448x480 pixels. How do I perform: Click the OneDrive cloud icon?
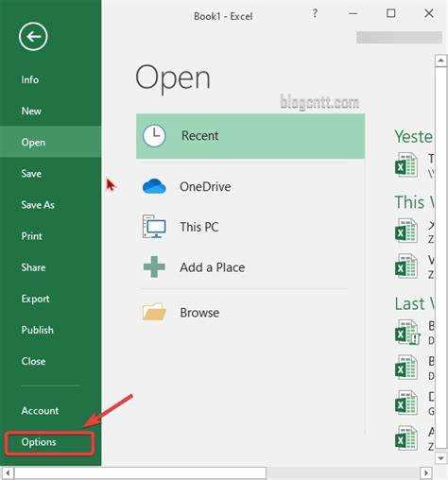coord(154,186)
